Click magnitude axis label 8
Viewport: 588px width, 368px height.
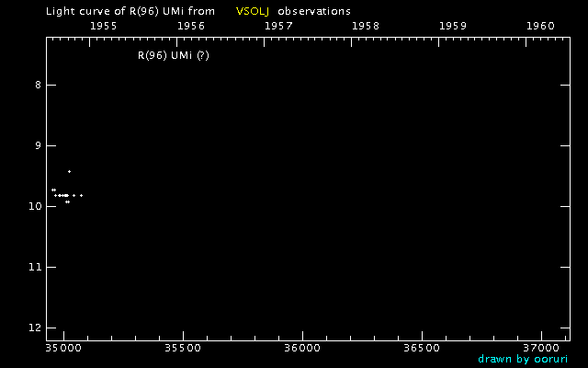tap(38, 85)
